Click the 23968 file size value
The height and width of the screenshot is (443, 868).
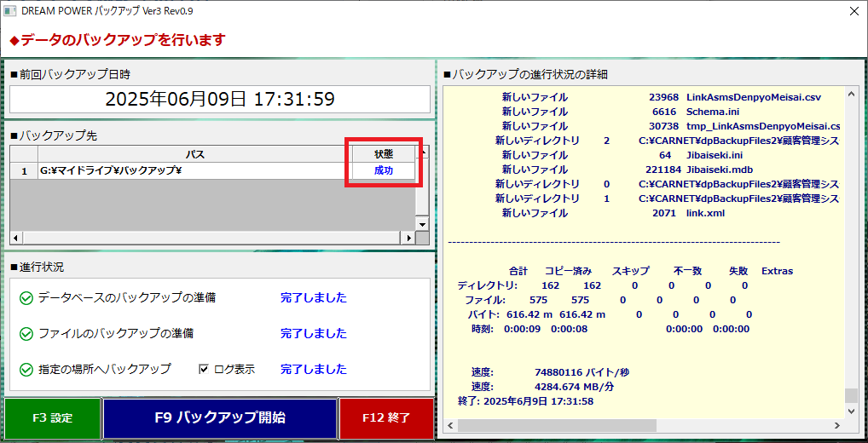point(663,97)
